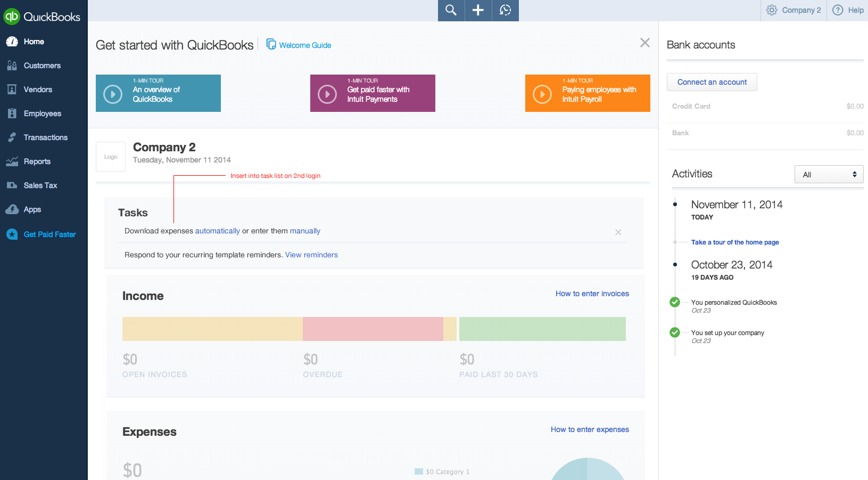Click the open invoices yellow bar

tap(212, 329)
